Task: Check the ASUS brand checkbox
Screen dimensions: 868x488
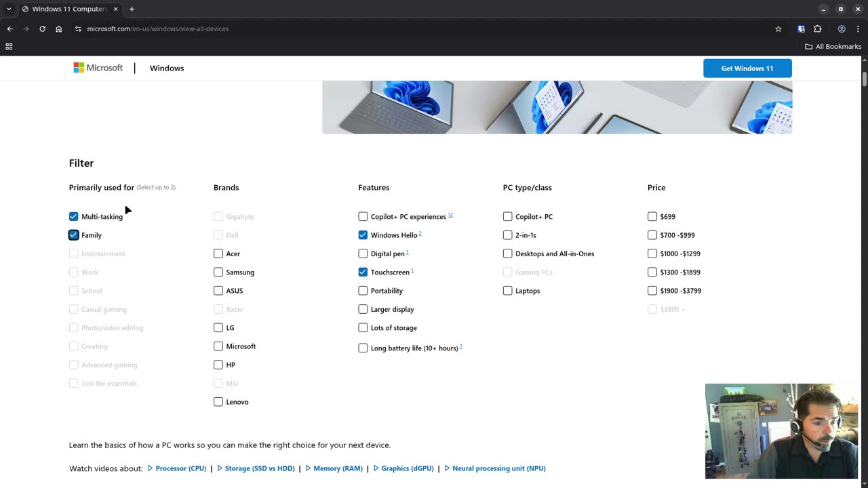Action: [218, 291]
